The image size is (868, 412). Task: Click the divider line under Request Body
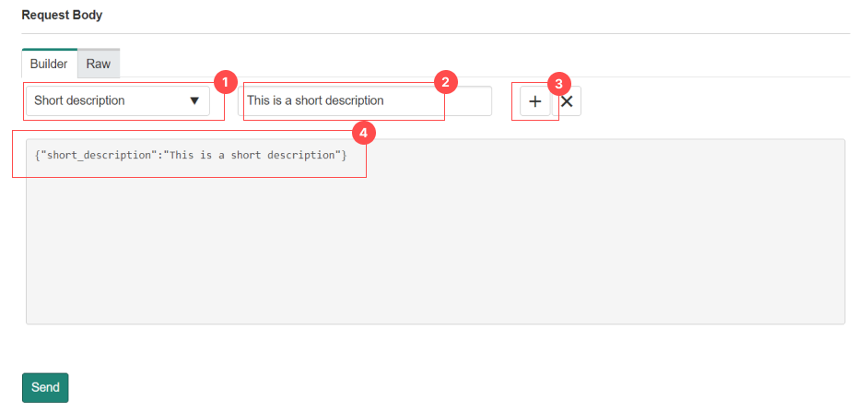435,34
